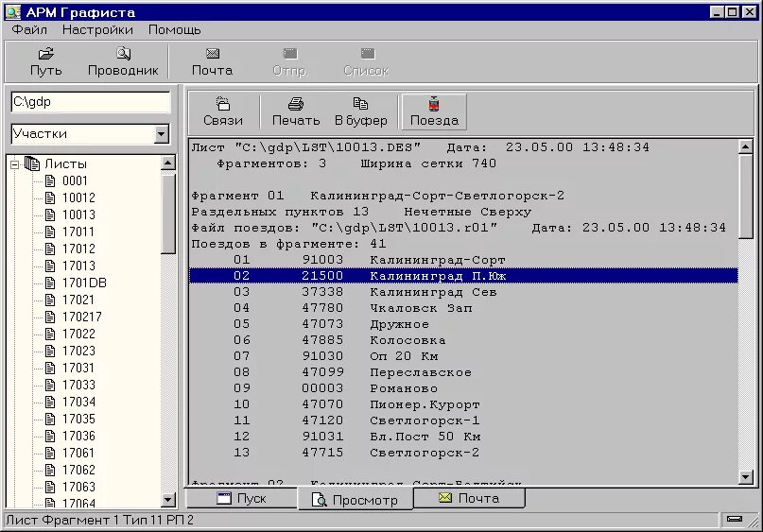The image size is (763, 532).
Task: Click listing scrollbar down arrow
Action: point(745,477)
